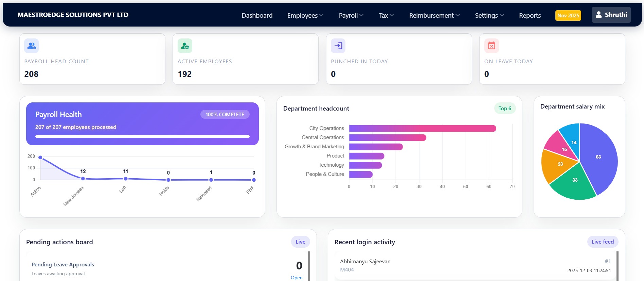Go to the Dashboard page

tap(257, 16)
